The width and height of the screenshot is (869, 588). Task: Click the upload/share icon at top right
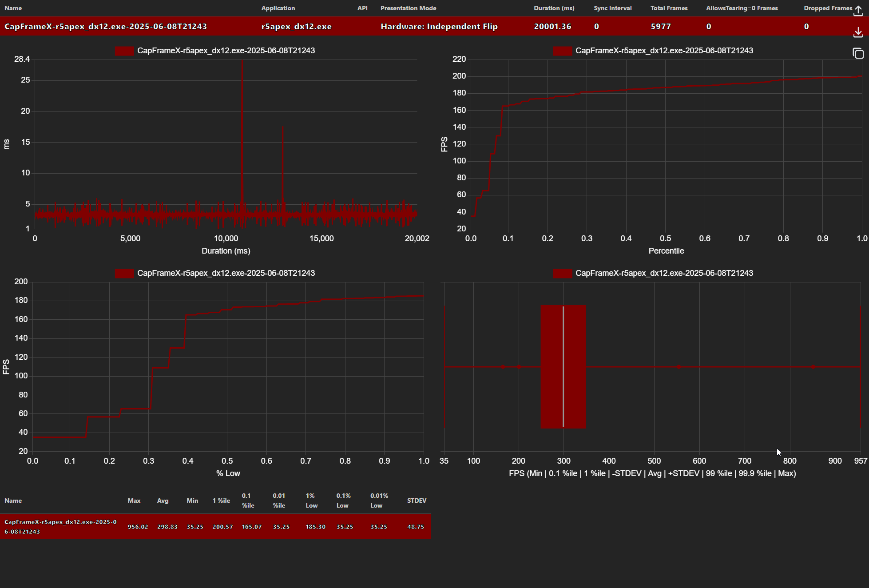coord(858,11)
